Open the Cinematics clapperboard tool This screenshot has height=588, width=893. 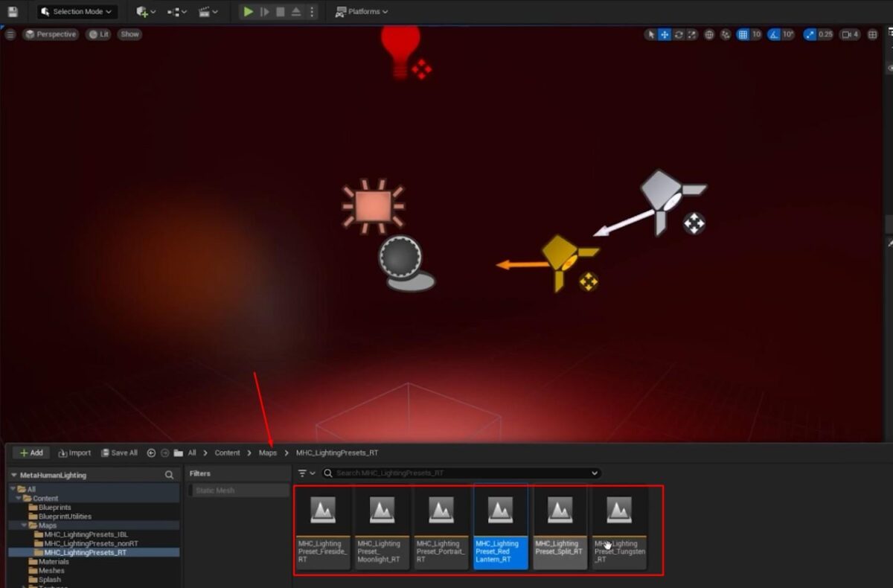[202, 12]
